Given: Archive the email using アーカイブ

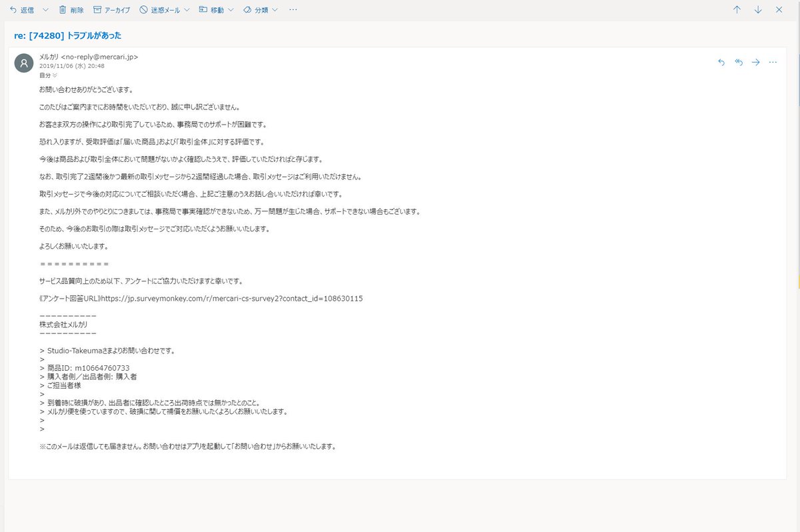Looking at the screenshot, I should (x=112, y=10).
